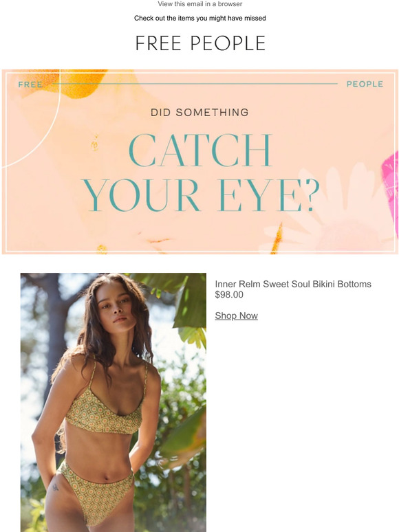Click the small teal PEOPLE label in the banner
Viewport: 399px width, 532px height.
click(x=365, y=84)
